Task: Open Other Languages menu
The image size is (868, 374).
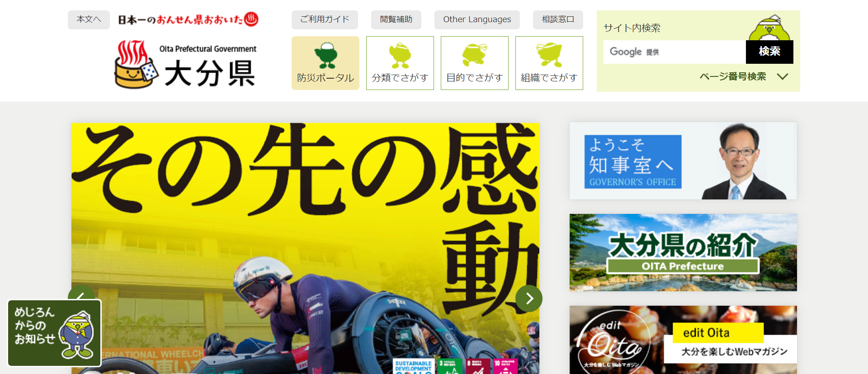Action: (x=477, y=19)
